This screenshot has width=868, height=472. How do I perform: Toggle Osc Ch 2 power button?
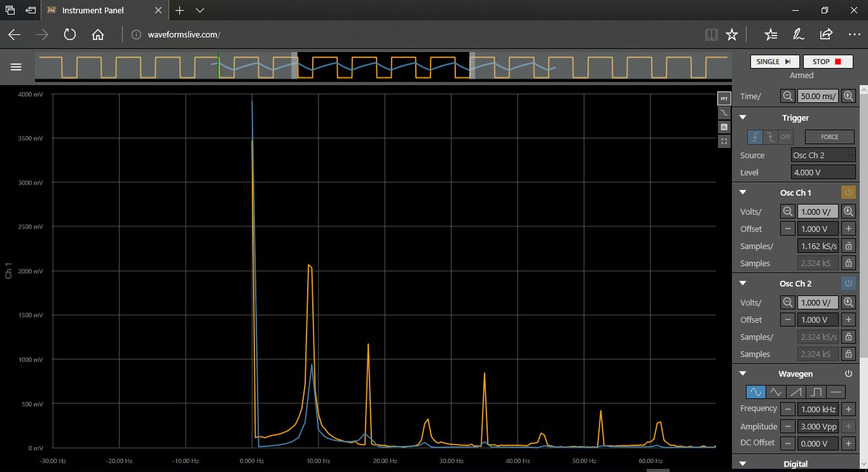click(x=848, y=283)
